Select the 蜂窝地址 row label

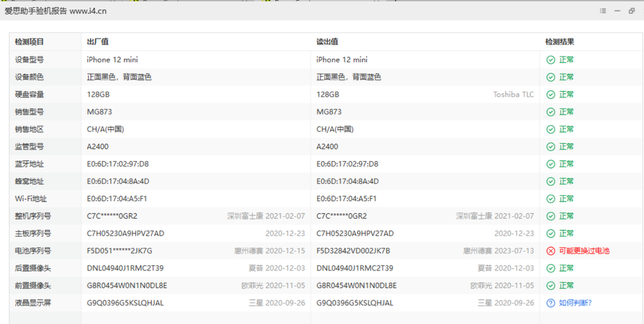click(x=29, y=181)
